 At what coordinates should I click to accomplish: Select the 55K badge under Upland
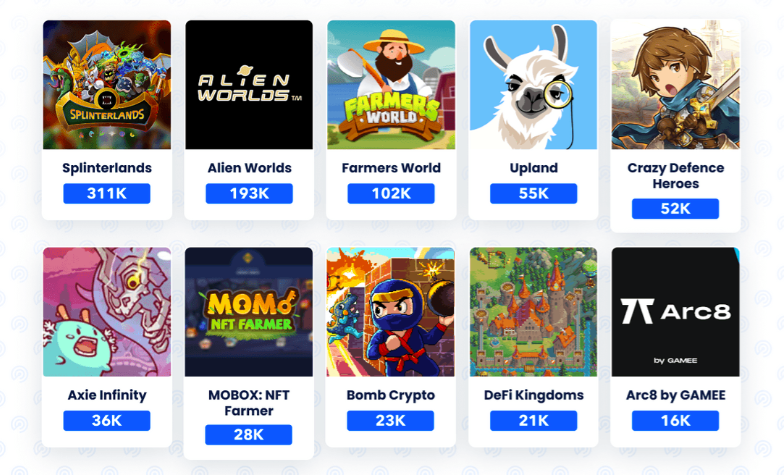click(534, 194)
